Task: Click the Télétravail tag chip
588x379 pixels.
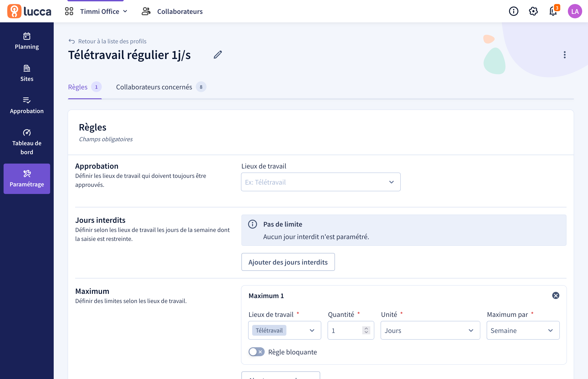Action: 269,330
